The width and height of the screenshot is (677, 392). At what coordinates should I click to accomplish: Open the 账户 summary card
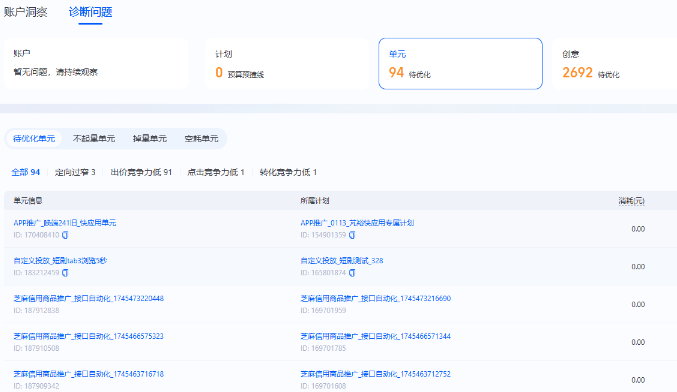96,63
